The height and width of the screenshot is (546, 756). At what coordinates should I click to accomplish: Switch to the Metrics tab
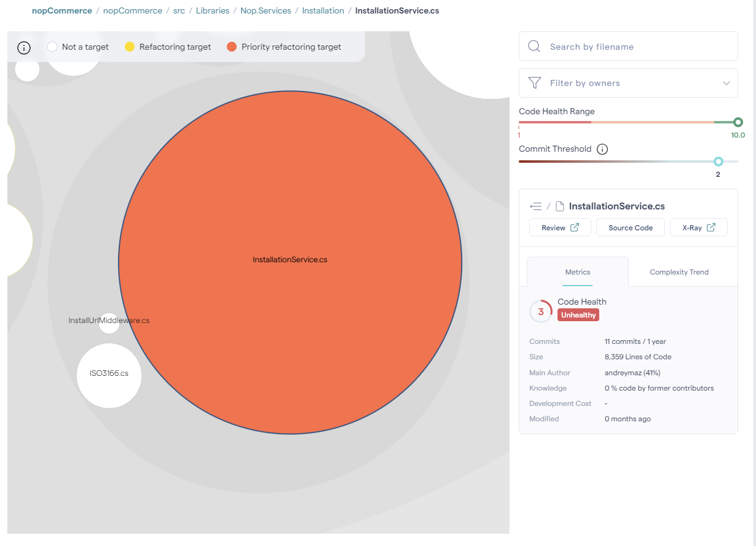pos(578,272)
